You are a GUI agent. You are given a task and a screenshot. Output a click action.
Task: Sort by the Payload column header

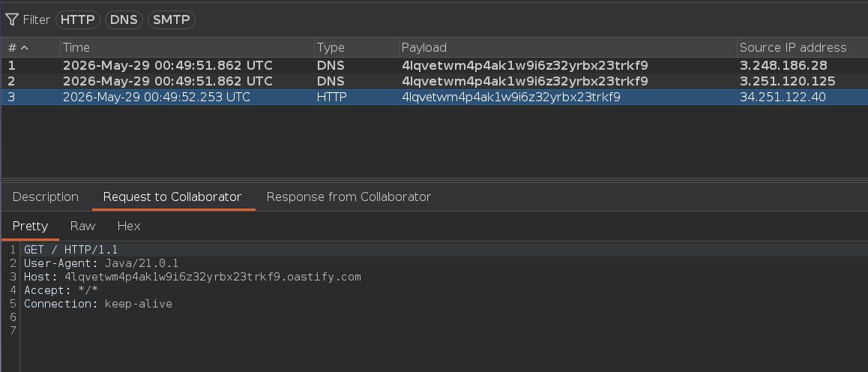click(x=567, y=47)
